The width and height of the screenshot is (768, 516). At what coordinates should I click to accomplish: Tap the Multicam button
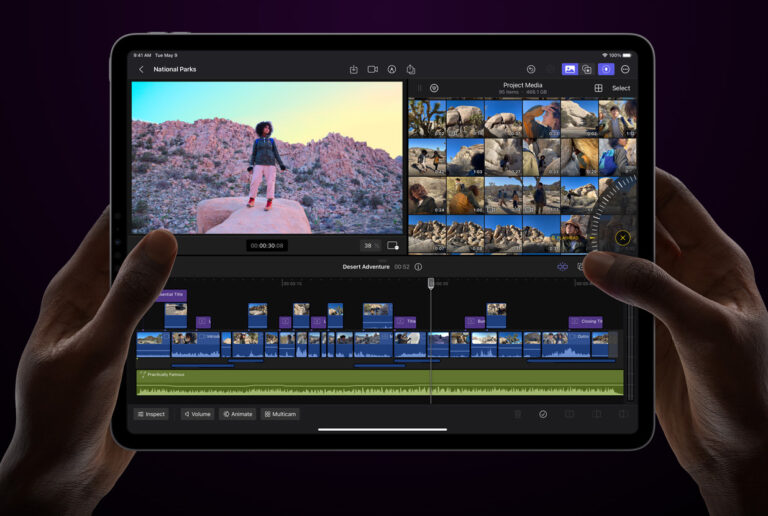pos(280,414)
